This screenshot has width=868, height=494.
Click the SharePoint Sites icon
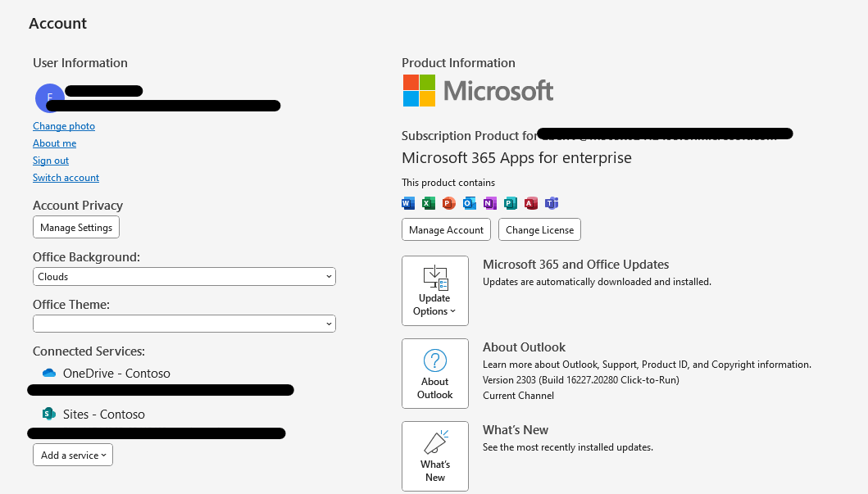coord(49,414)
